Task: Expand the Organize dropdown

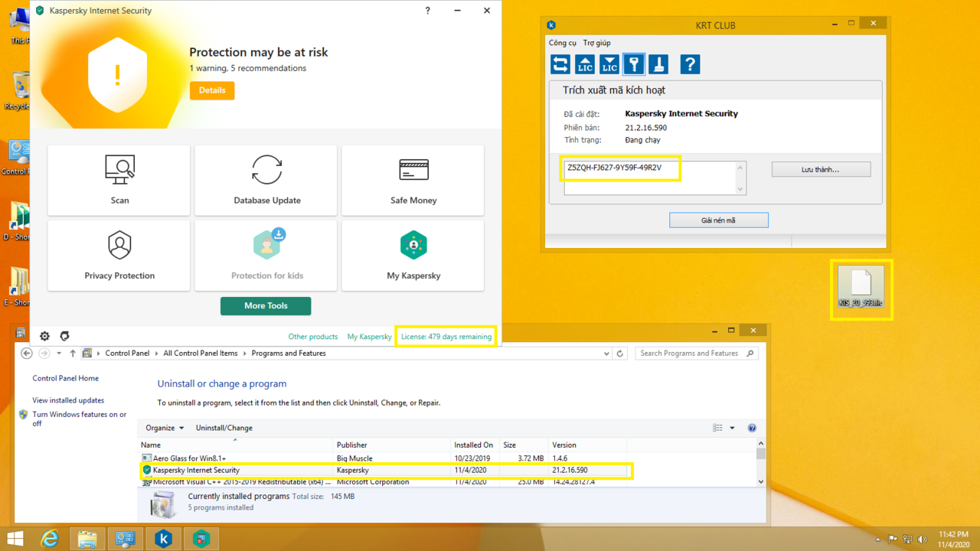Action: [x=165, y=428]
